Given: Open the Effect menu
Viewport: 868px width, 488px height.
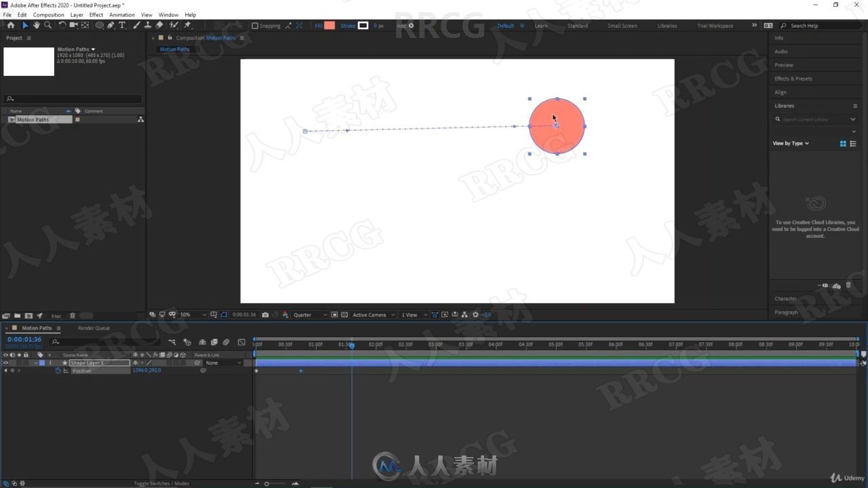Looking at the screenshot, I should tap(96, 14).
